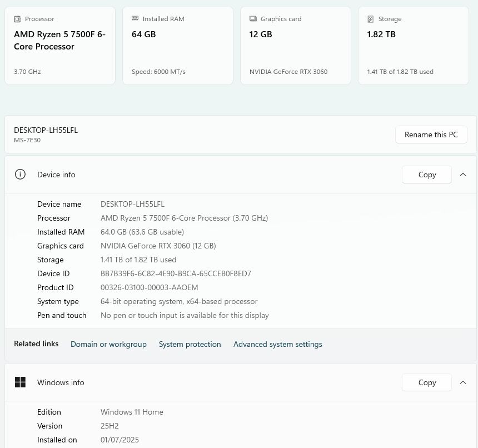This screenshot has width=478, height=448.
Task: Click the Windows 11 Home edition value
Action: (132, 412)
